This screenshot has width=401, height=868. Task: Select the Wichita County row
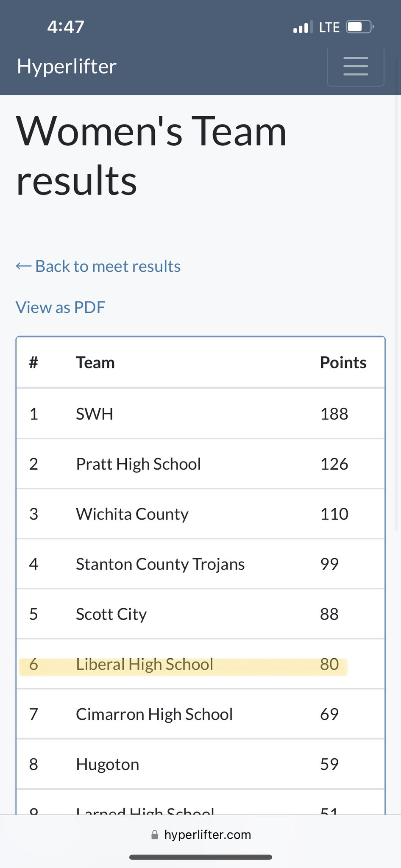(x=200, y=514)
